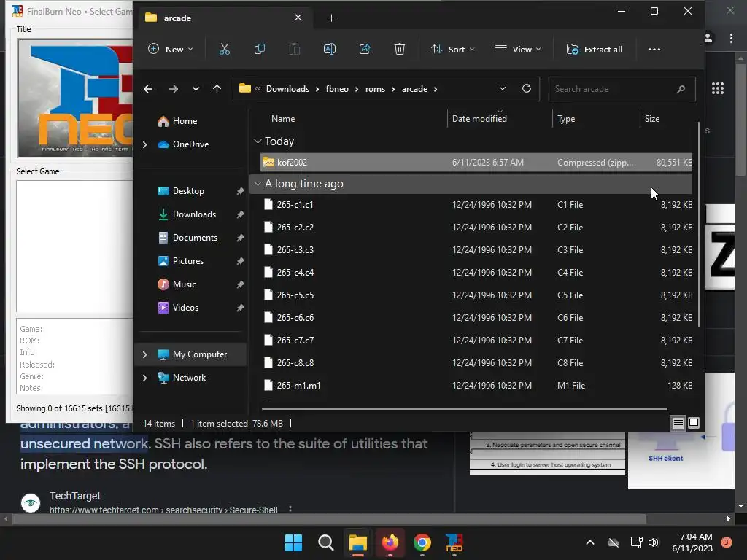Click fbneo in the breadcrumb path
Screen dimensions: 747x560
coord(337,89)
